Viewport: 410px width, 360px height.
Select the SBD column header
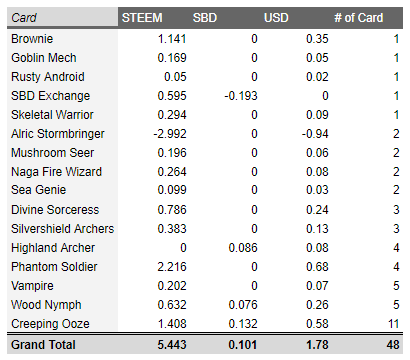[x=205, y=18]
